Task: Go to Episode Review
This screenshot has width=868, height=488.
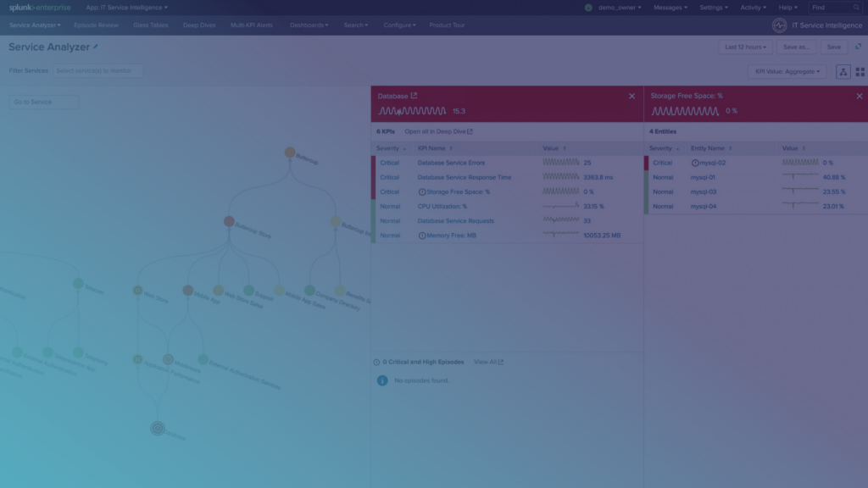Action: click(96, 25)
